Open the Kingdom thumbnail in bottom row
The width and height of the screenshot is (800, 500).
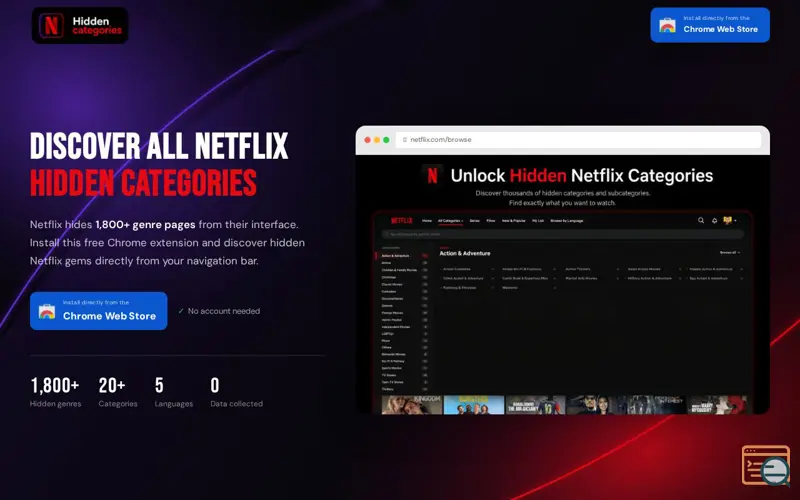coord(412,404)
